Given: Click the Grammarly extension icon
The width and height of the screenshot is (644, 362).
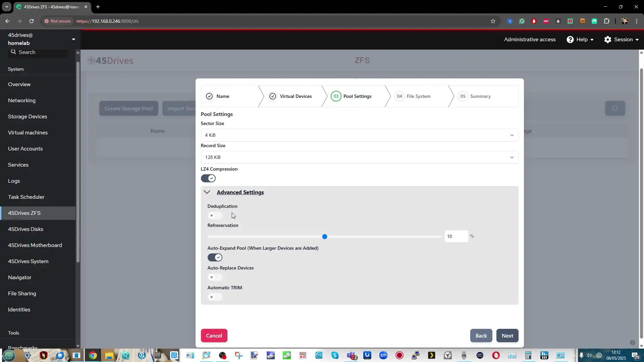Looking at the screenshot, I should pos(522,21).
